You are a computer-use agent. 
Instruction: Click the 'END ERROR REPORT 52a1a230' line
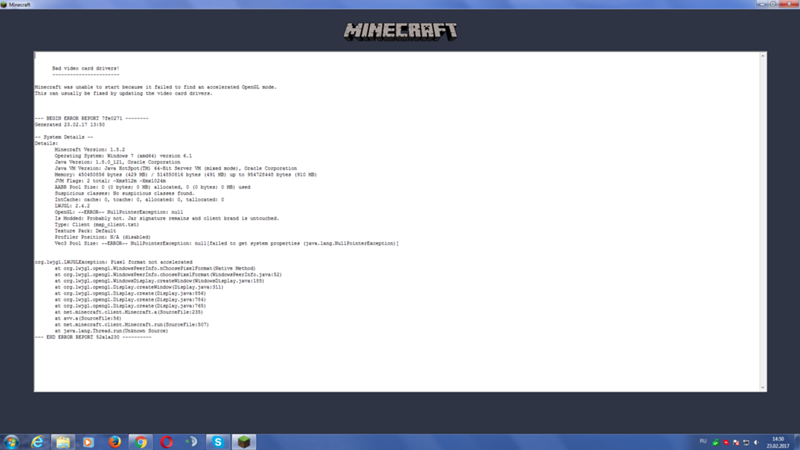click(93, 337)
